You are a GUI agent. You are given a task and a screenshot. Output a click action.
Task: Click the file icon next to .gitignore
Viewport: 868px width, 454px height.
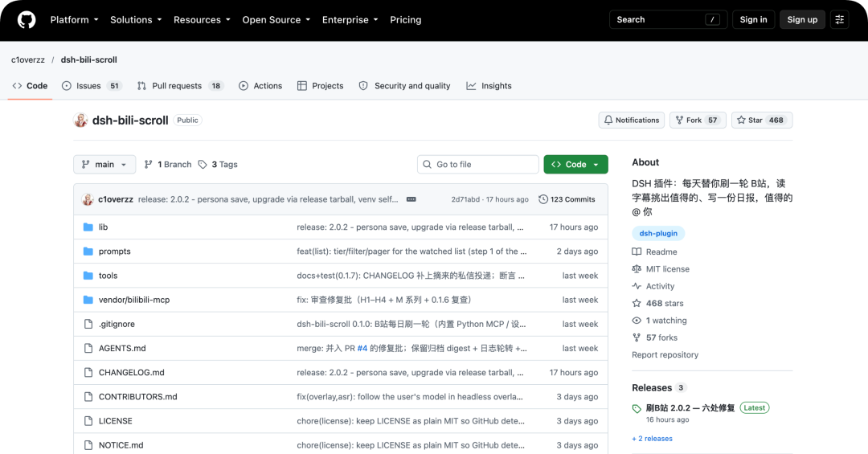(x=88, y=324)
